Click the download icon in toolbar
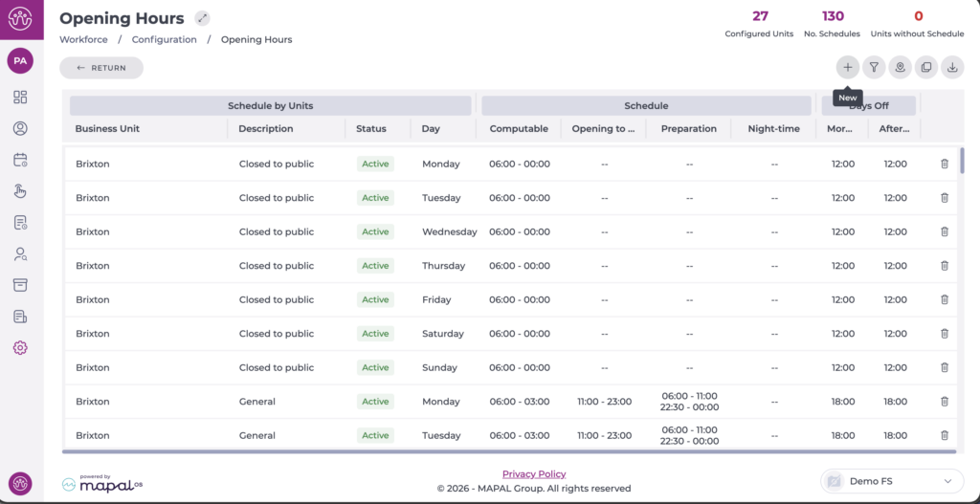The image size is (980, 504). (x=952, y=68)
